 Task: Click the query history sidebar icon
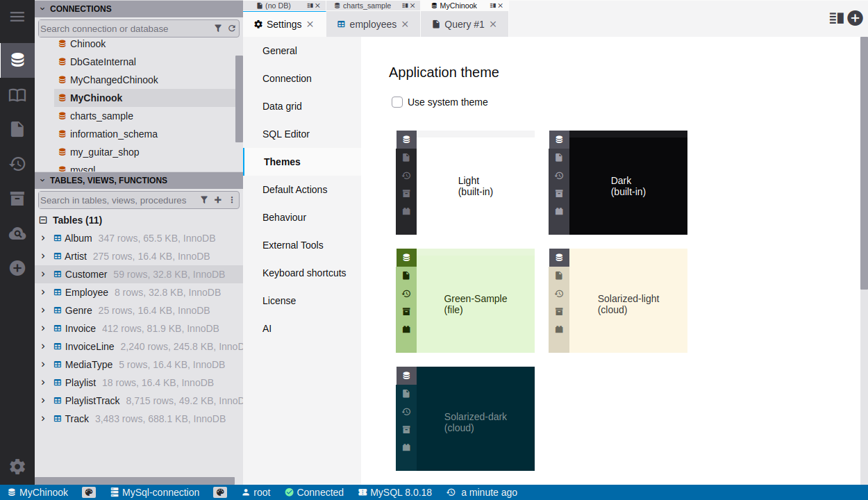[17, 165]
